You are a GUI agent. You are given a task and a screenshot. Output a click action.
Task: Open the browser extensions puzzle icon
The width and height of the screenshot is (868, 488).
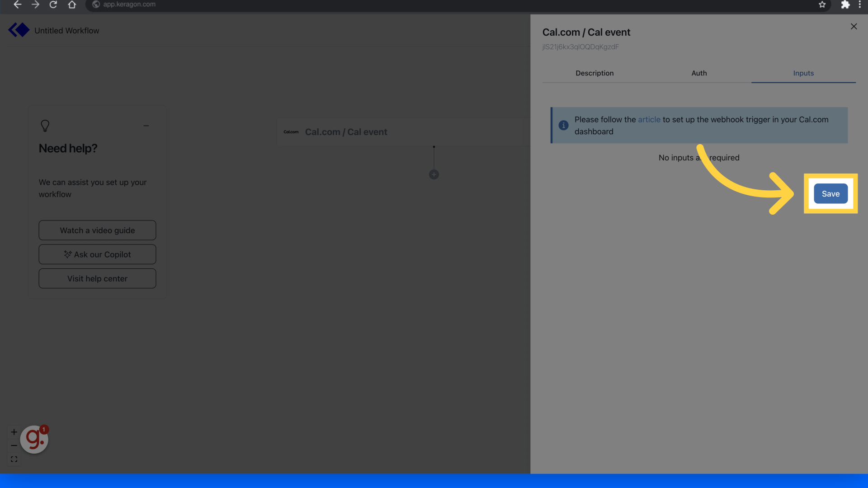[845, 5]
